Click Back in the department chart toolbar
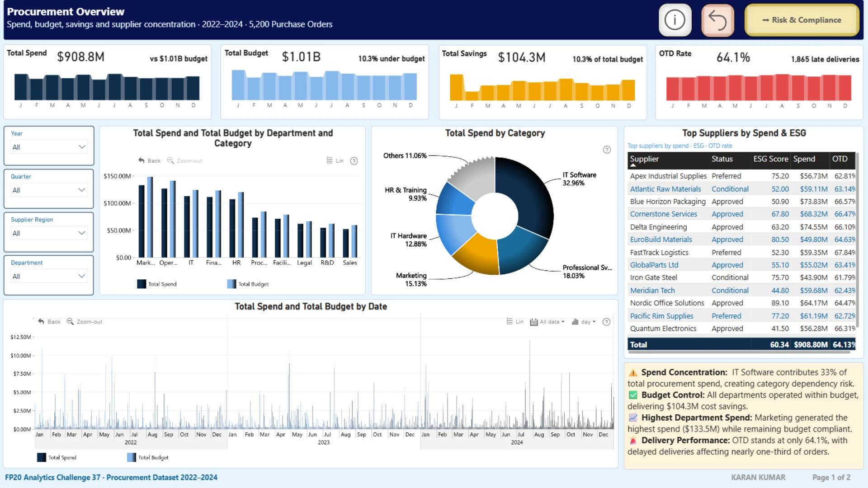This screenshot has height=488, width=868. point(150,161)
